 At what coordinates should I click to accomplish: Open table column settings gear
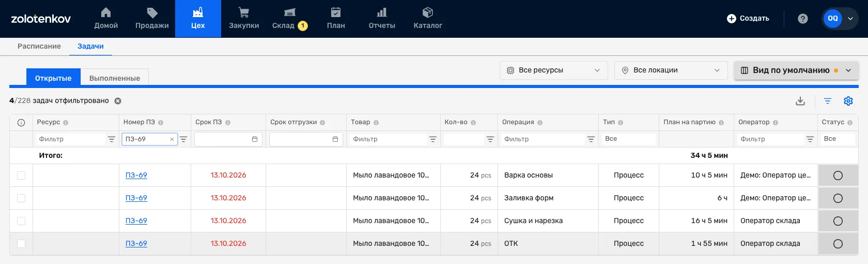pos(848,101)
